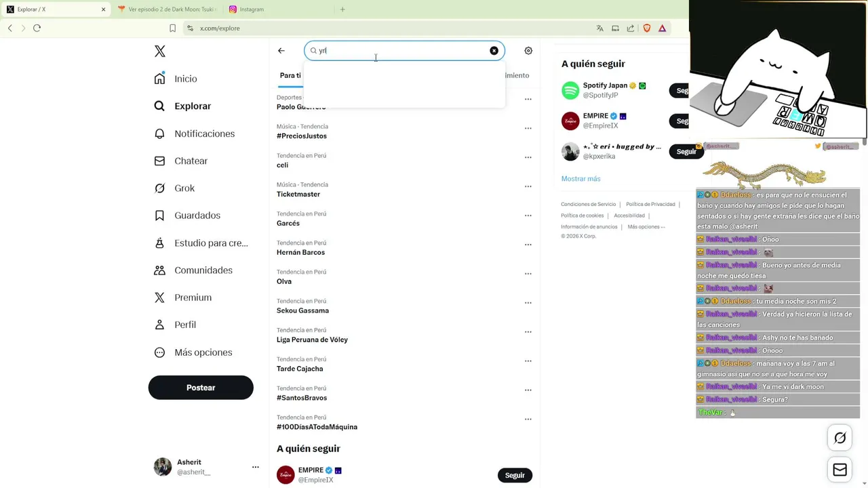
Task: Click the Comunidades people icon
Action: click(x=159, y=270)
